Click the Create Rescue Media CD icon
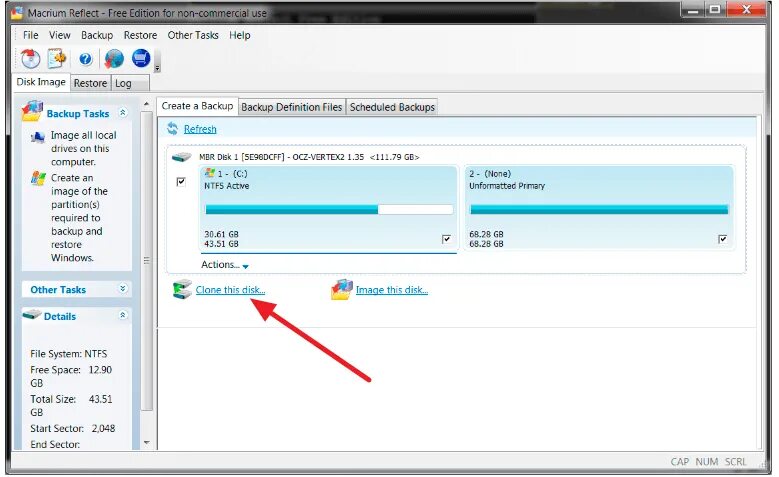 [x=30, y=59]
